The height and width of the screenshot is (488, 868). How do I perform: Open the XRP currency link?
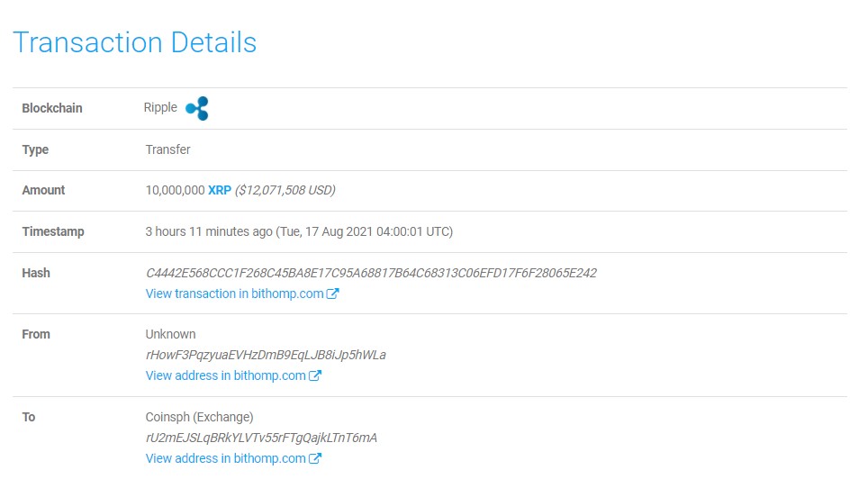(x=220, y=190)
